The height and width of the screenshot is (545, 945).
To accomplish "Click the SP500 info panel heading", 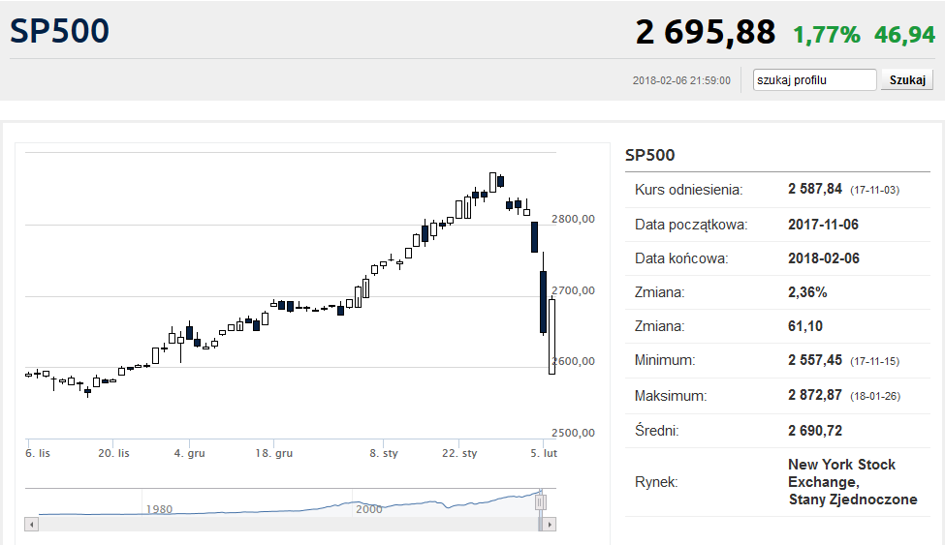I will coord(650,155).
